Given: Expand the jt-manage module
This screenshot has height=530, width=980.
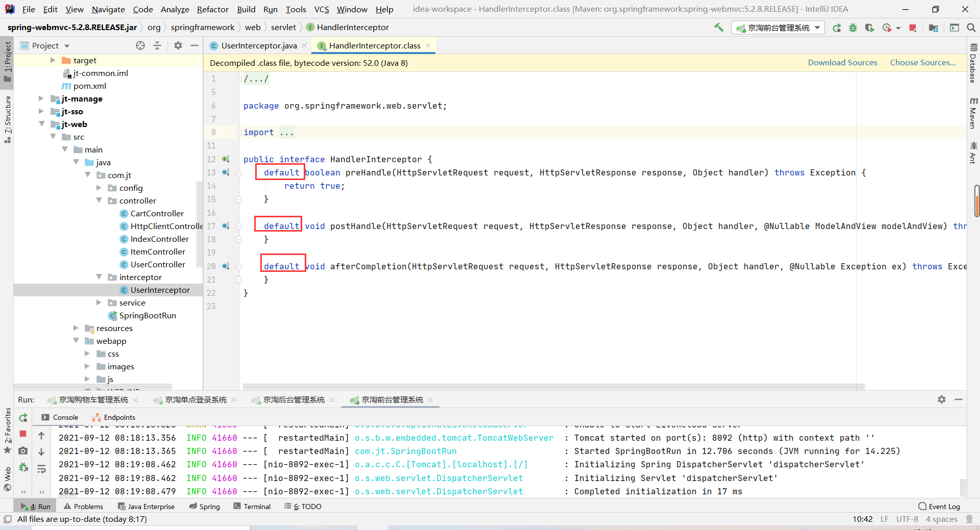Looking at the screenshot, I should 41,98.
